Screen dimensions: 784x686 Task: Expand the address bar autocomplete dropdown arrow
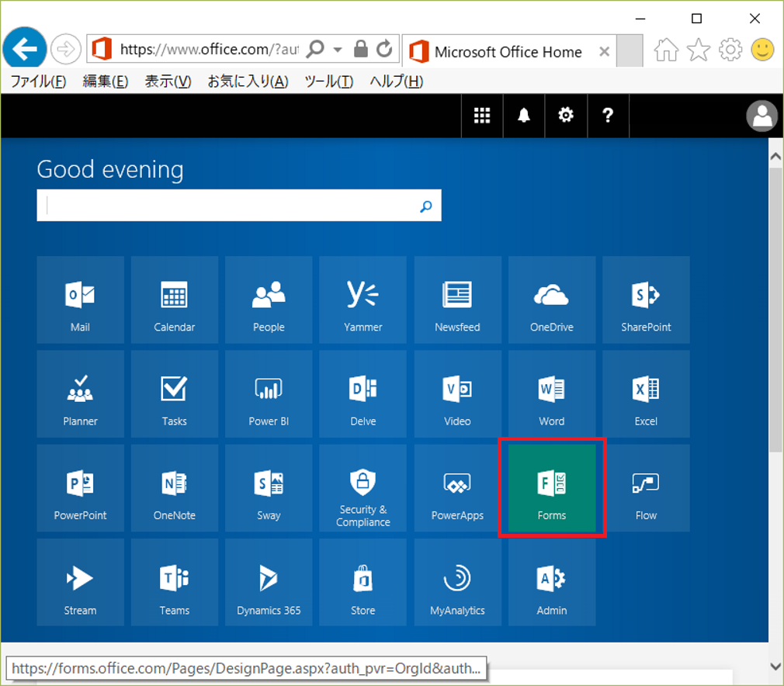338,50
